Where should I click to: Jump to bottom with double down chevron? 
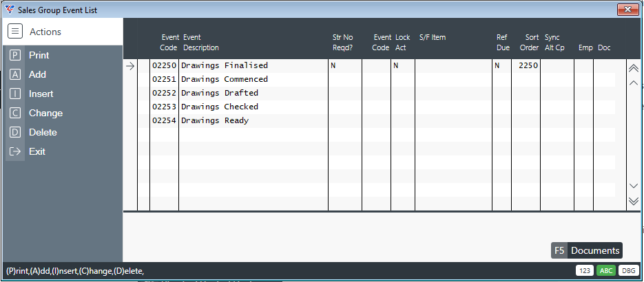(x=634, y=200)
